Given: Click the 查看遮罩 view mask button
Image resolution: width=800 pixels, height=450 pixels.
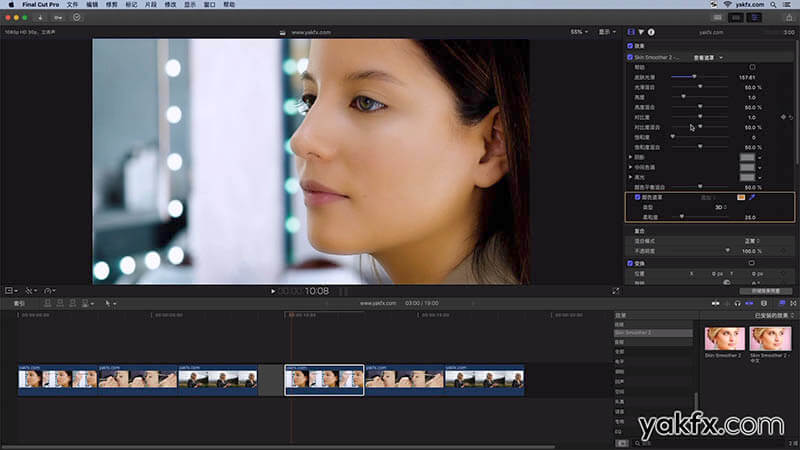Looking at the screenshot, I should [705, 57].
